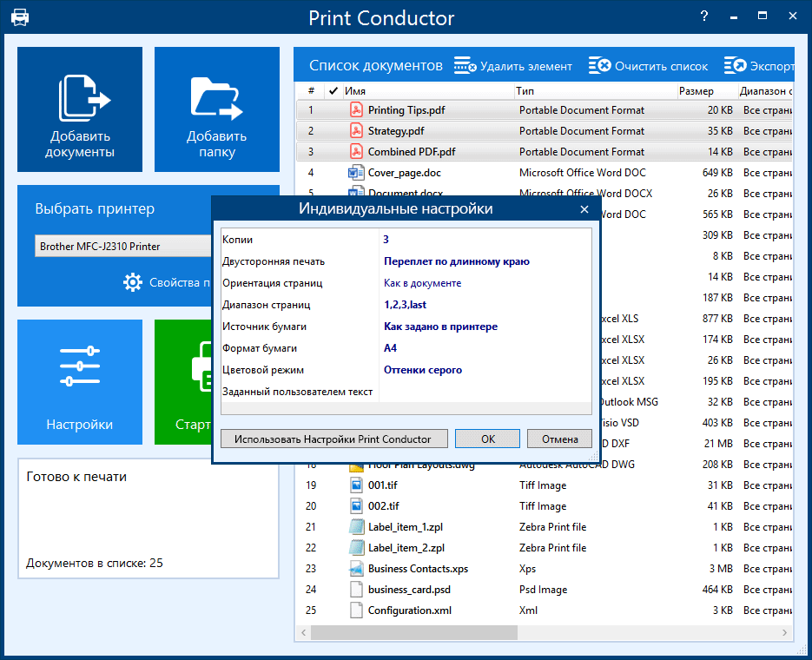Select the Cover_page.doc file name
The image size is (812, 660).
point(405,172)
